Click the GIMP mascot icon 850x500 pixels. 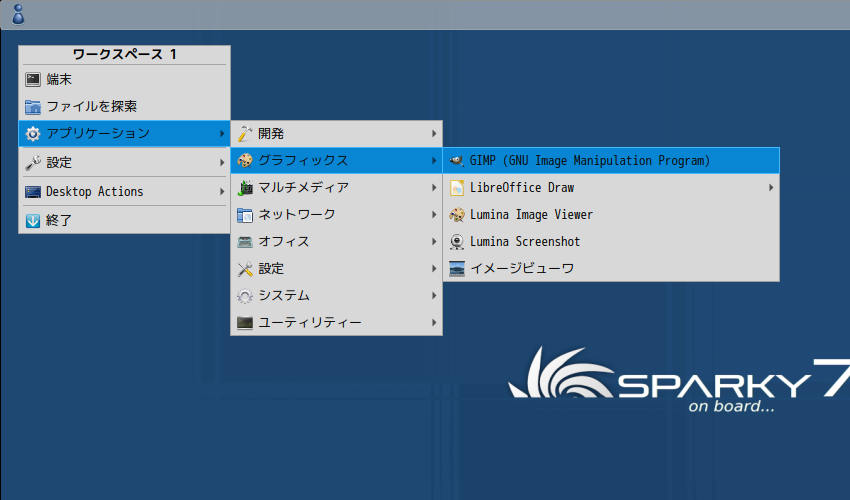click(457, 161)
